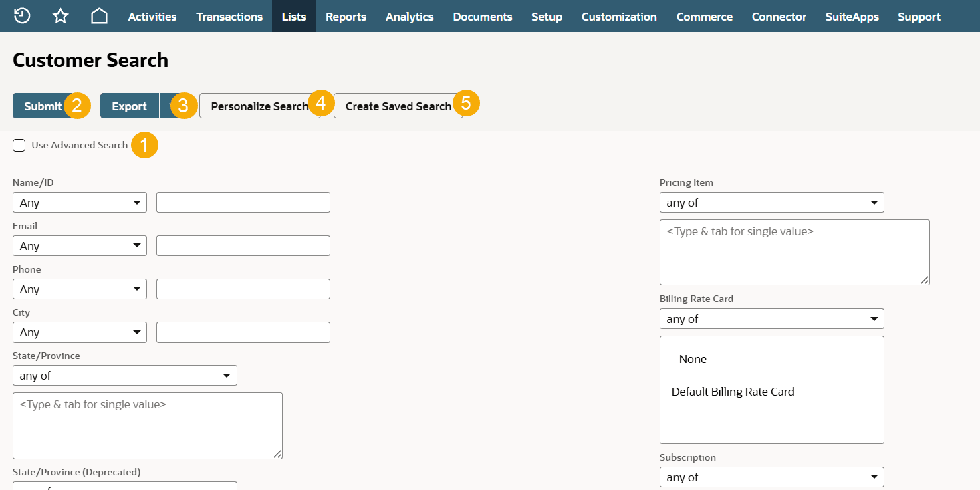The width and height of the screenshot is (980, 490).
Task: Open the State/Province any of dropdown
Action: (x=124, y=375)
